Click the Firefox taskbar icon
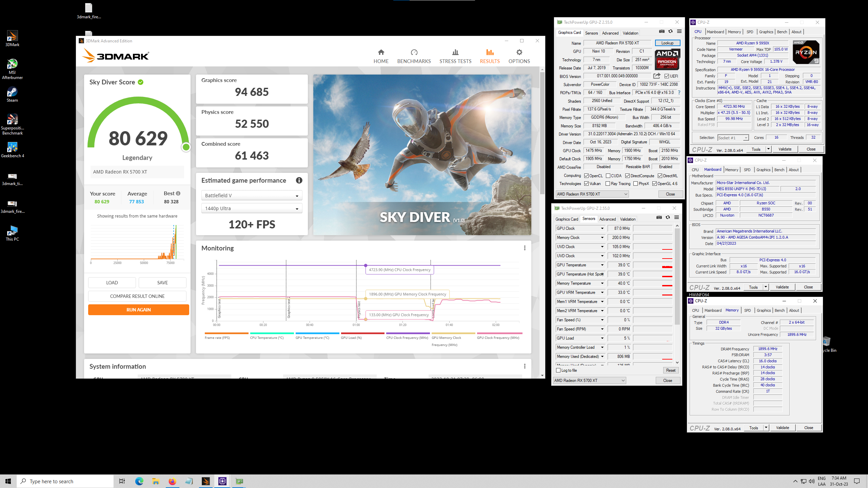 (172, 481)
